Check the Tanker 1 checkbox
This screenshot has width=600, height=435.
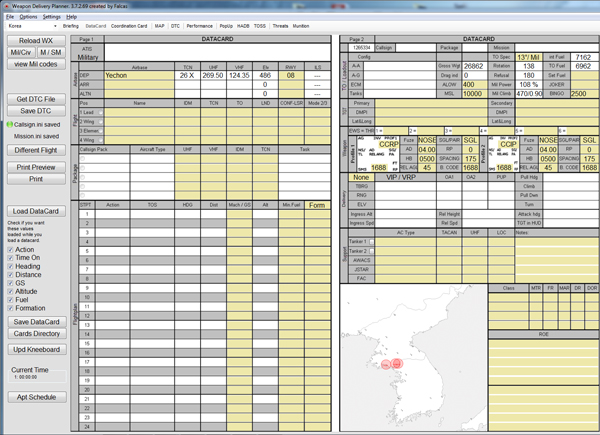pyautogui.click(x=372, y=242)
